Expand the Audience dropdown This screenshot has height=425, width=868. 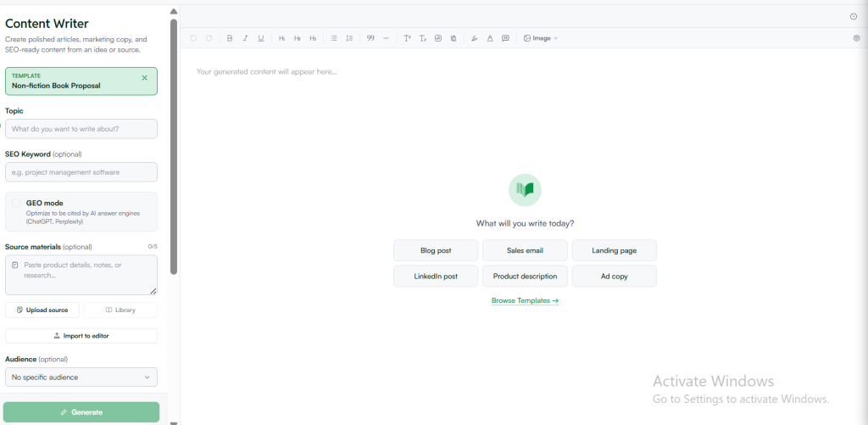click(x=81, y=377)
